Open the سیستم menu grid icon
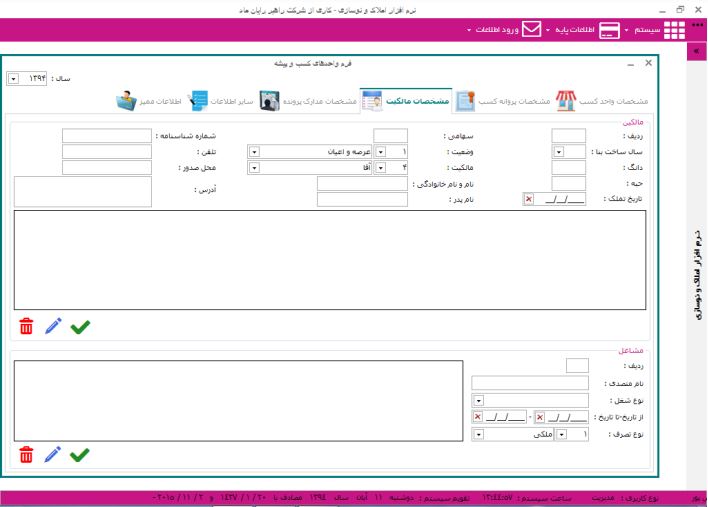Image resolution: width=708 pixels, height=507 pixels. click(x=675, y=30)
